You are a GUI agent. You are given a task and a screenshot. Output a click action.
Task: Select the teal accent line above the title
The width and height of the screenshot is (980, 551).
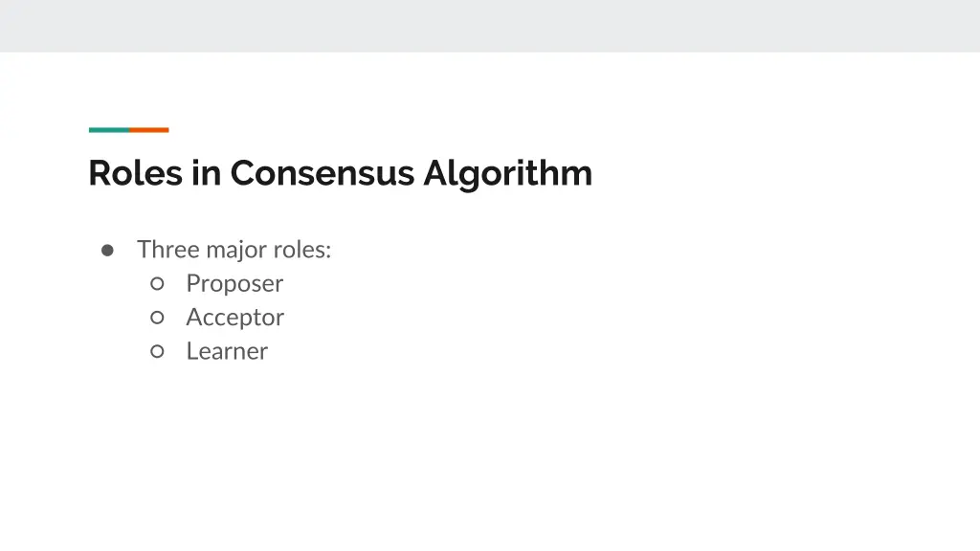click(108, 130)
